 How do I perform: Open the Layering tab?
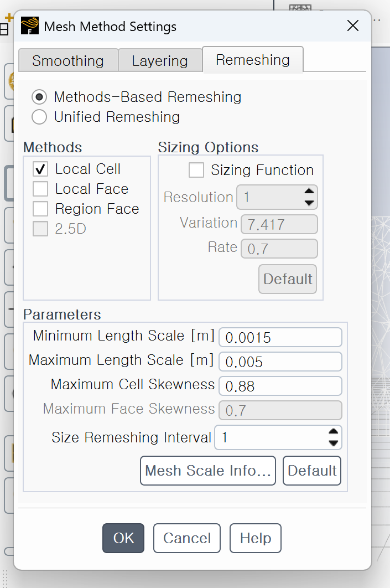[160, 60]
